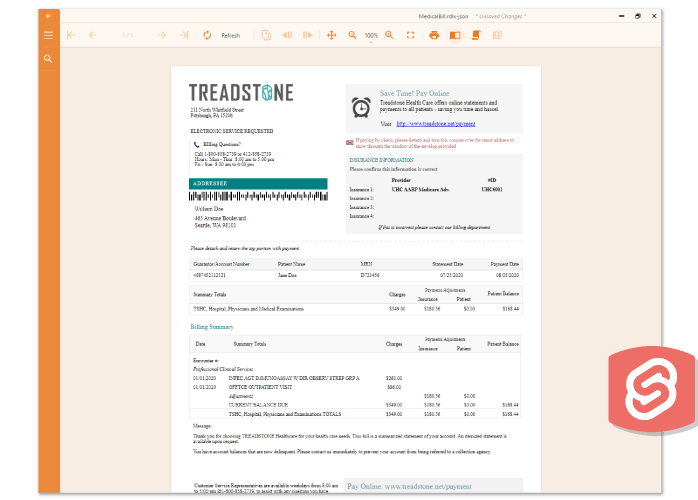Viewport: 698px width, 500px height.
Task: Zoom in the report view
Action: point(390,35)
